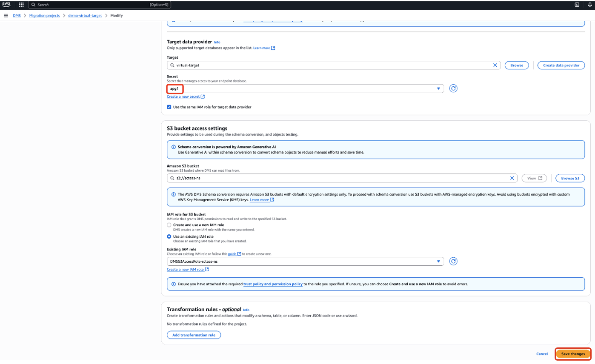Open 'trust policy and permission policy' link
This screenshot has height=364, width=595.
273,284
